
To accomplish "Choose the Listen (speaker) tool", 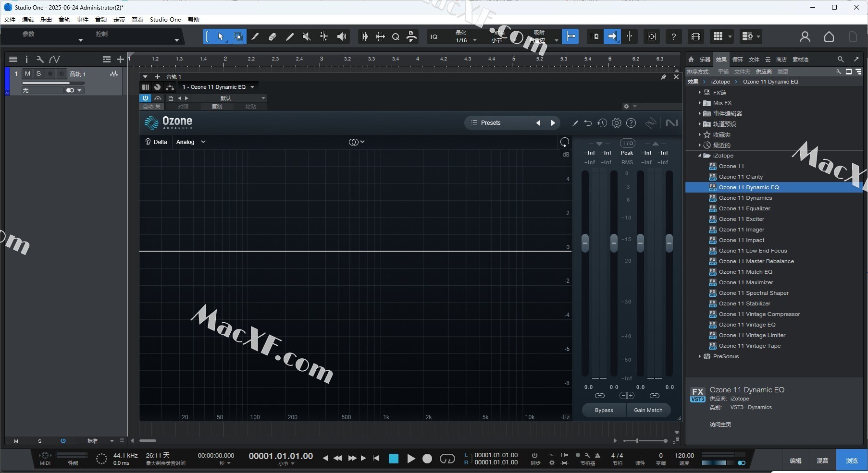I will tap(342, 36).
